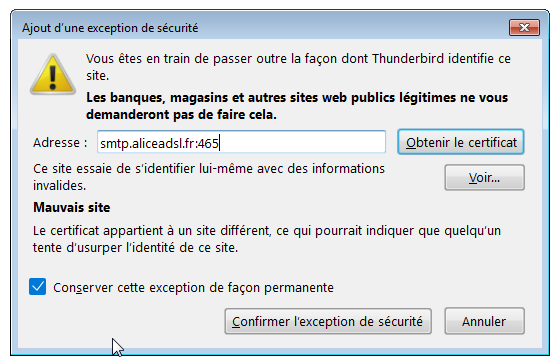
Task: Select the Mauvais site heading
Action: 72,207
